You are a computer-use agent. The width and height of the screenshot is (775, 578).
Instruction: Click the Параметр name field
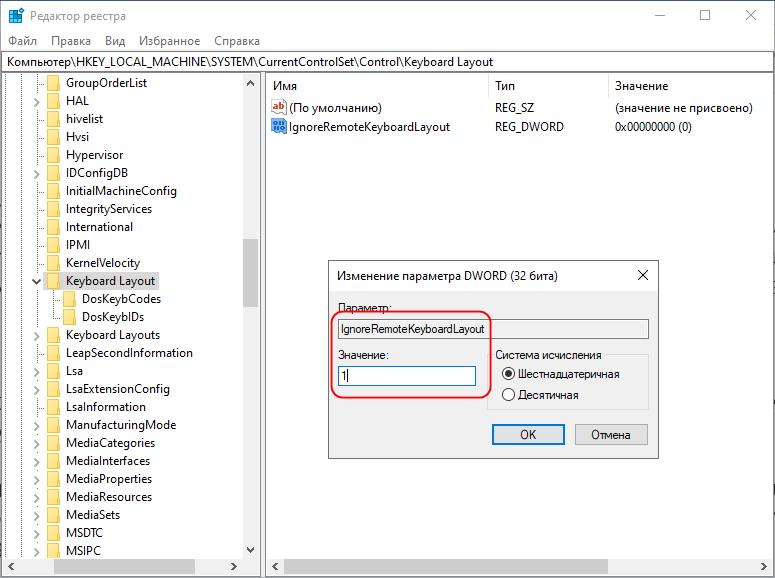[x=493, y=329]
